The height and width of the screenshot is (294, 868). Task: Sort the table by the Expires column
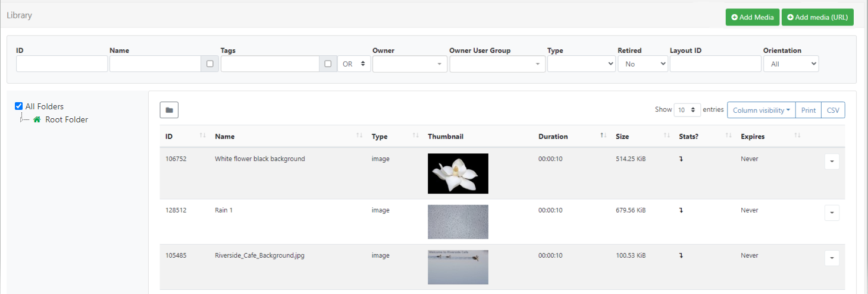coord(797,137)
